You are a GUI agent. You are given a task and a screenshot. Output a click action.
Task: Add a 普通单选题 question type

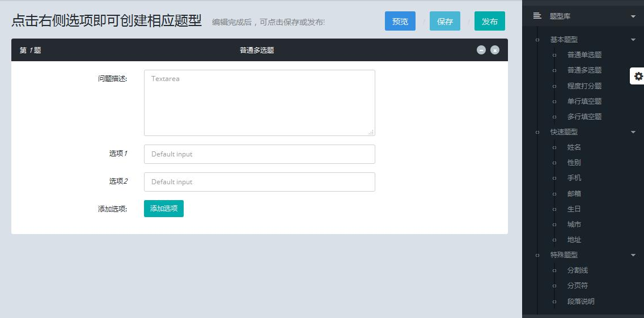pos(584,55)
